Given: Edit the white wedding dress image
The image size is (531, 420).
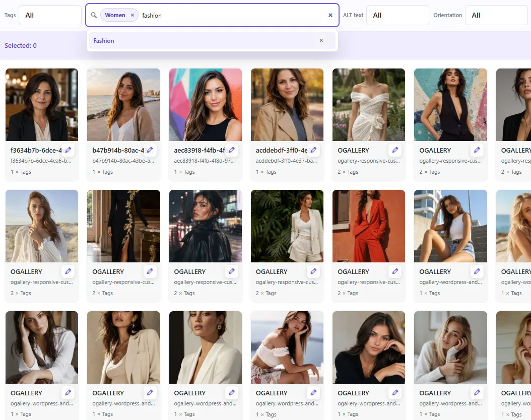Looking at the screenshot, I should [x=395, y=150].
